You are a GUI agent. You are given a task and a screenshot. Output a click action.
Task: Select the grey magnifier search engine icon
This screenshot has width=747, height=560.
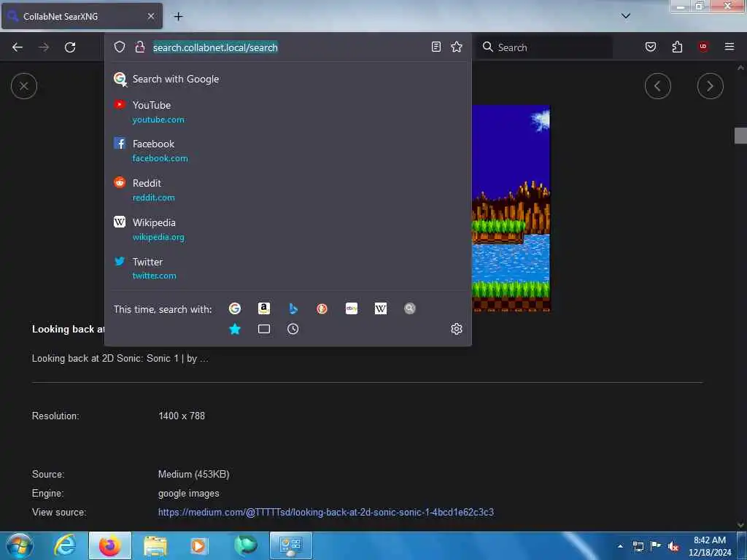pos(410,308)
